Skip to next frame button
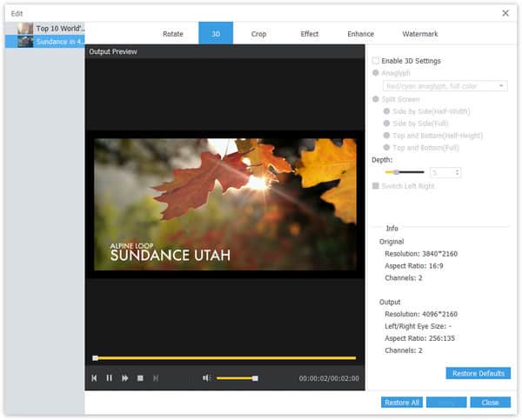 (156, 378)
